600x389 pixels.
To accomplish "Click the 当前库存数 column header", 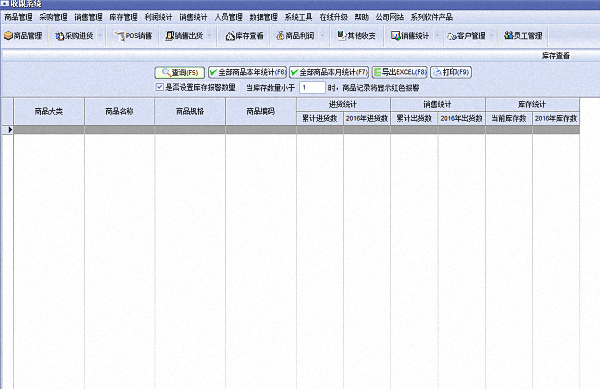I will pyautogui.click(x=509, y=119).
